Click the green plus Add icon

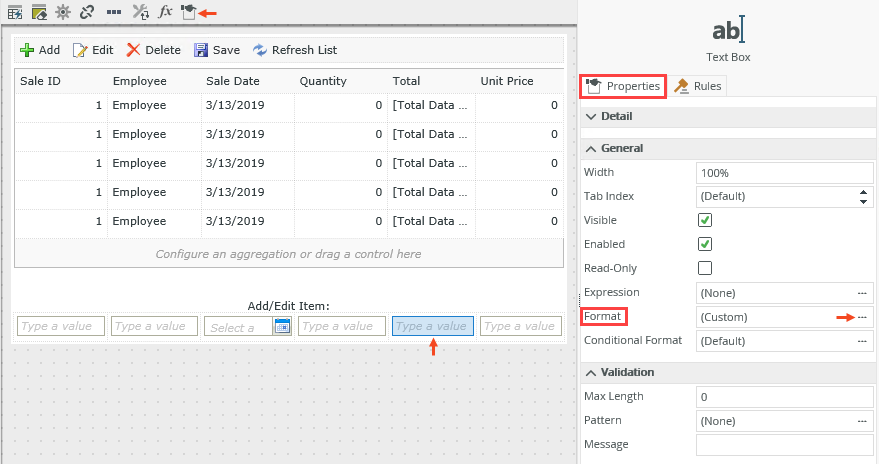coord(27,50)
